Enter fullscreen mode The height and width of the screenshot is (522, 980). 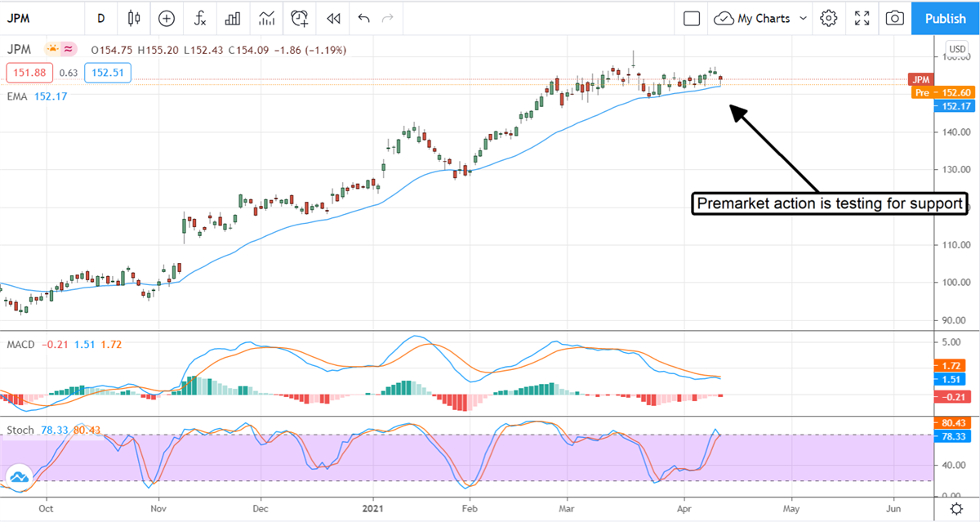862,18
